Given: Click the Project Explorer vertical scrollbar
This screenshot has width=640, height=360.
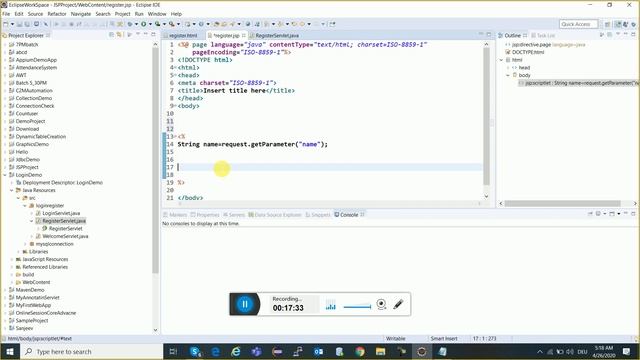Looking at the screenshot, I should 155,161.
